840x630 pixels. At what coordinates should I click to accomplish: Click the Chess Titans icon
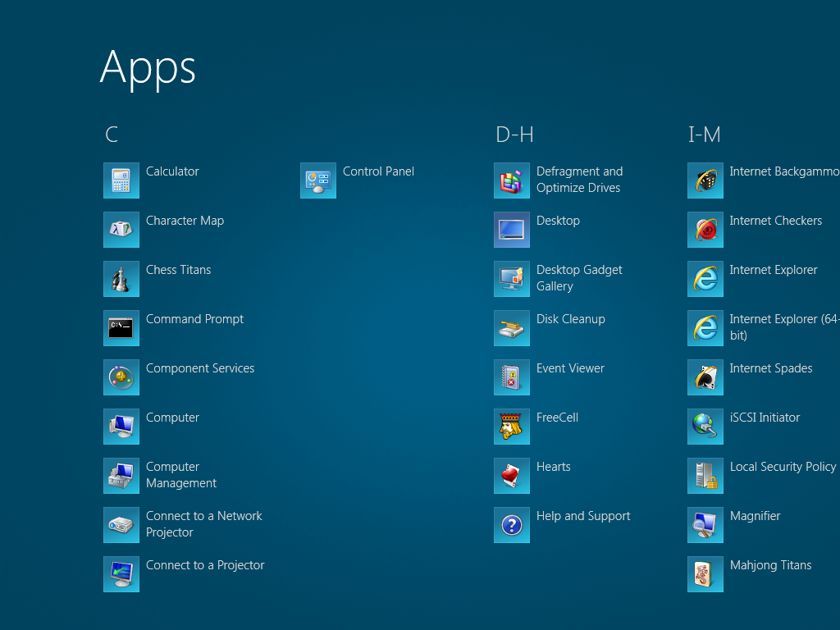[x=121, y=279]
